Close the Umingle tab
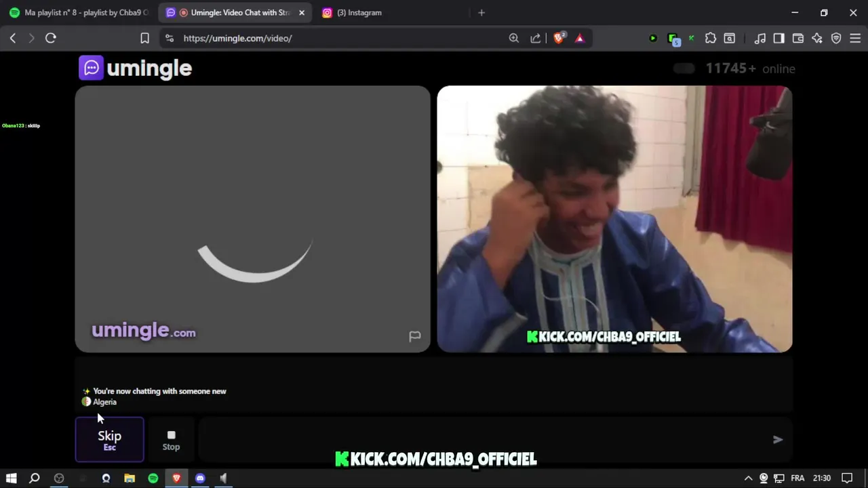The height and width of the screenshot is (488, 868). tap(302, 13)
